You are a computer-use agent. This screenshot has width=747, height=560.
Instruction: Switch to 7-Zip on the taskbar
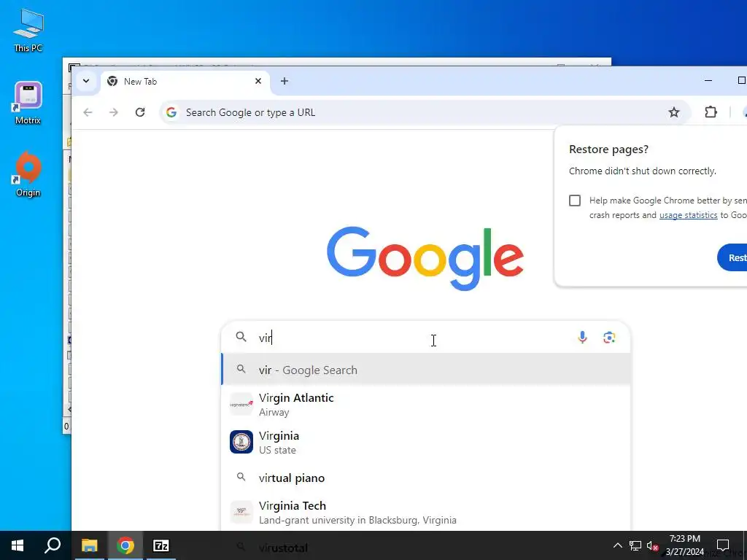tap(161, 545)
